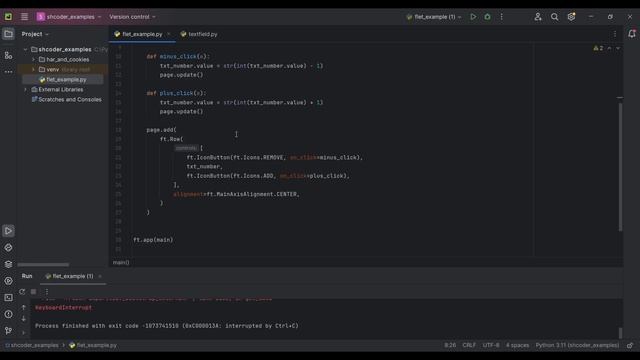This screenshot has width=640, height=360.
Task: Open the Version control dropdown
Action: [x=132, y=17]
